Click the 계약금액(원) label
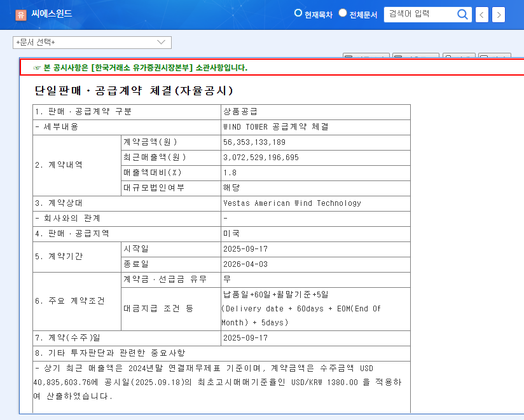 pos(171,142)
